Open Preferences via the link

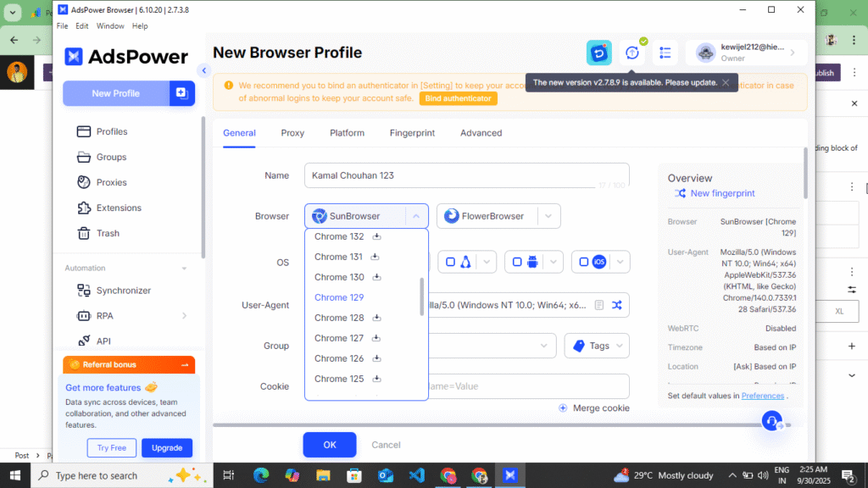pyautogui.click(x=762, y=395)
